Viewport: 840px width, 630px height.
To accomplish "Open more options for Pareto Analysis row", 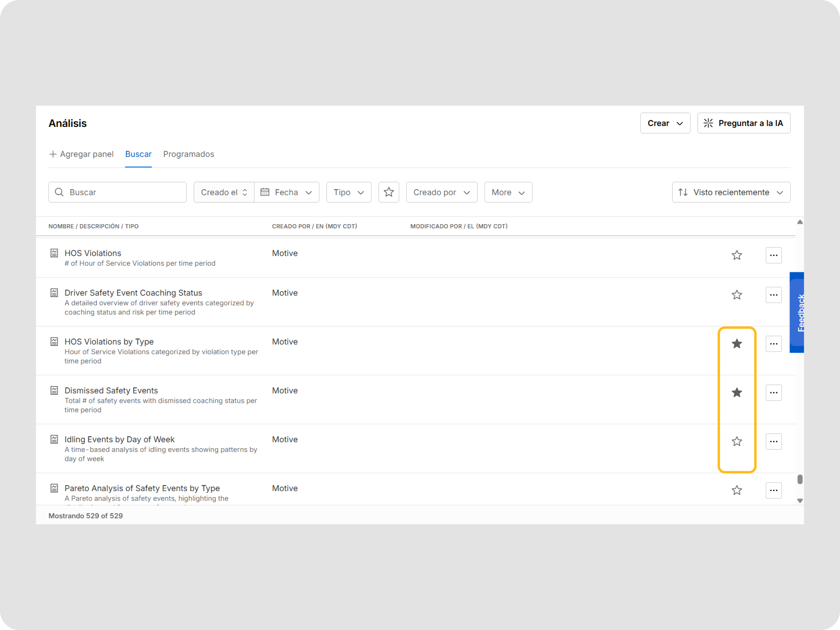I will point(773,490).
